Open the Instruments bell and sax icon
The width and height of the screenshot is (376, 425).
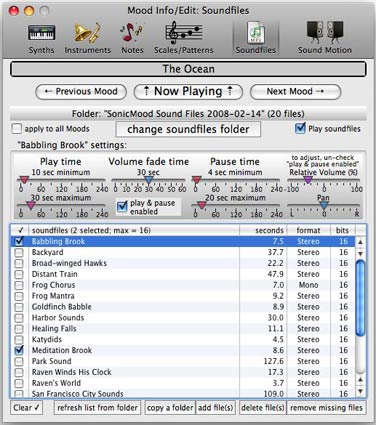(87, 32)
